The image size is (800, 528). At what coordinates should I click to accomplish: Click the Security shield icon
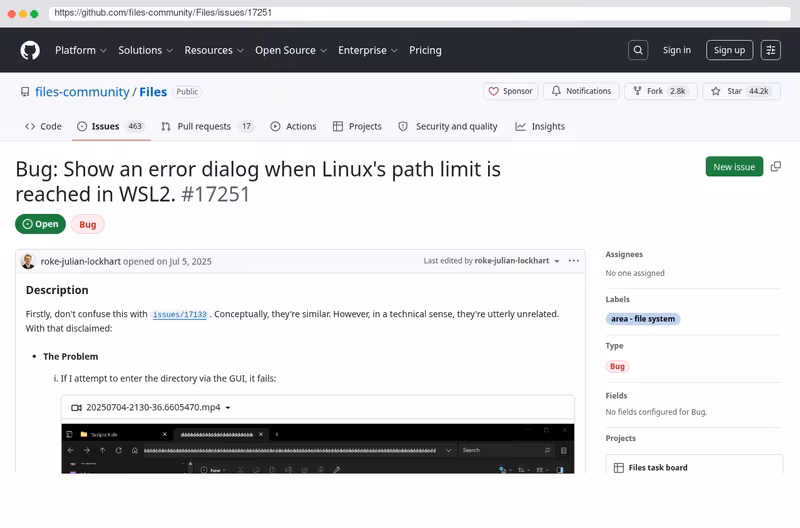[x=403, y=127]
